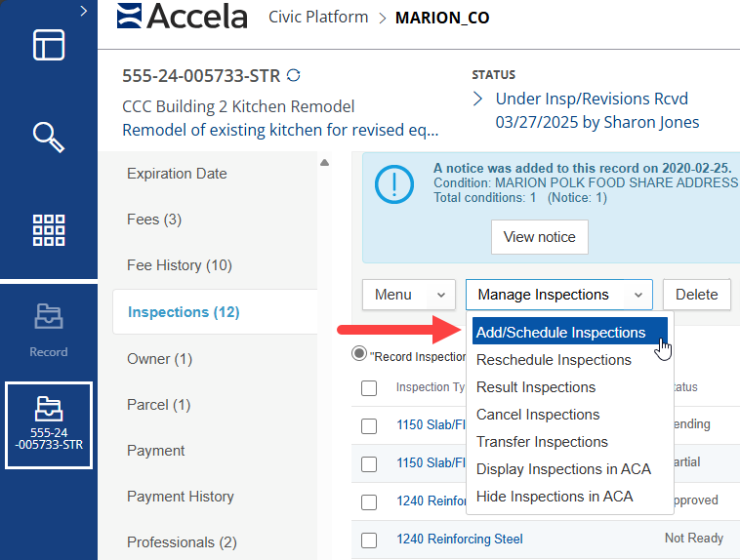This screenshot has height=560, width=740.
Task: Click the search magnifier icon
Action: 49,137
